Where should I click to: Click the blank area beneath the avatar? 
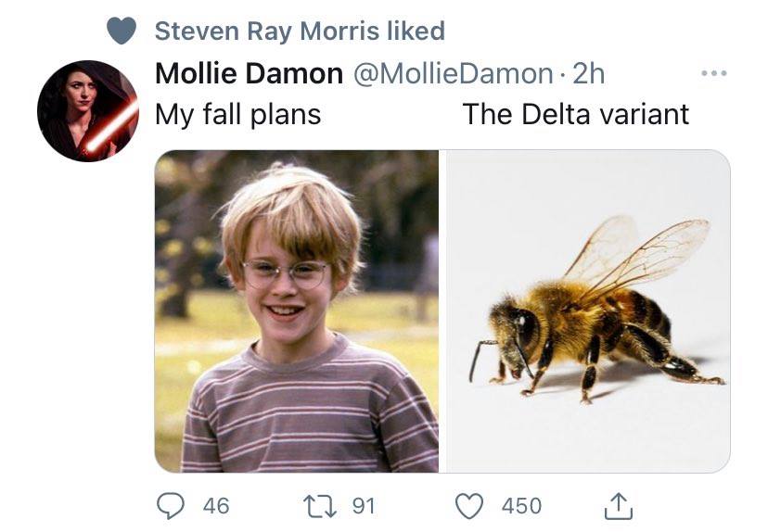[x=88, y=318]
